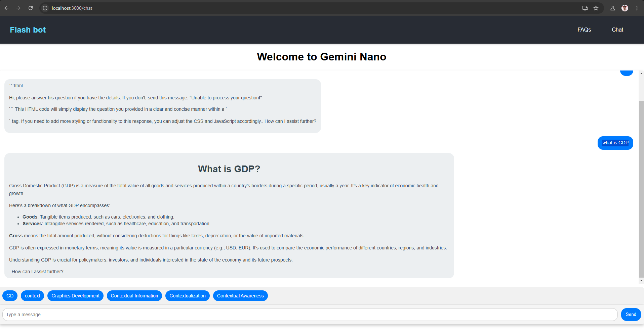Click the '```html' text in first reply
Viewport: 644px width, 333px height.
point(16,86)
